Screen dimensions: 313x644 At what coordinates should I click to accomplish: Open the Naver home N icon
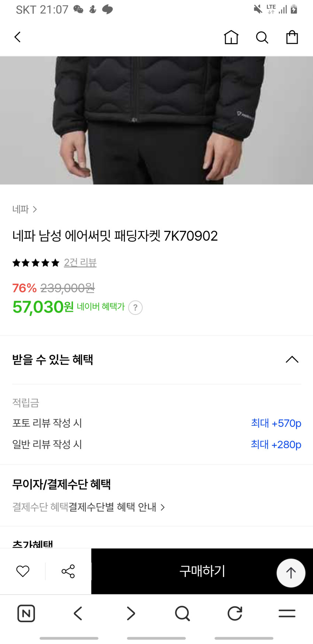[26, 613]
